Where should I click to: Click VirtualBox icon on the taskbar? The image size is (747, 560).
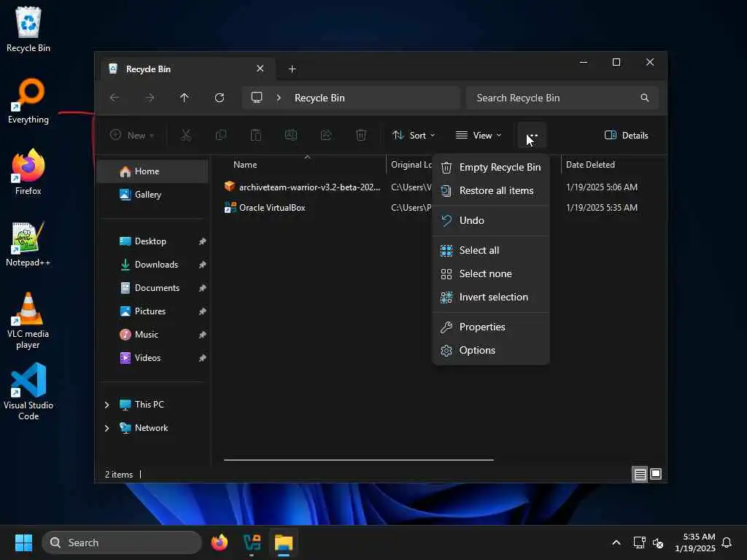252,542
